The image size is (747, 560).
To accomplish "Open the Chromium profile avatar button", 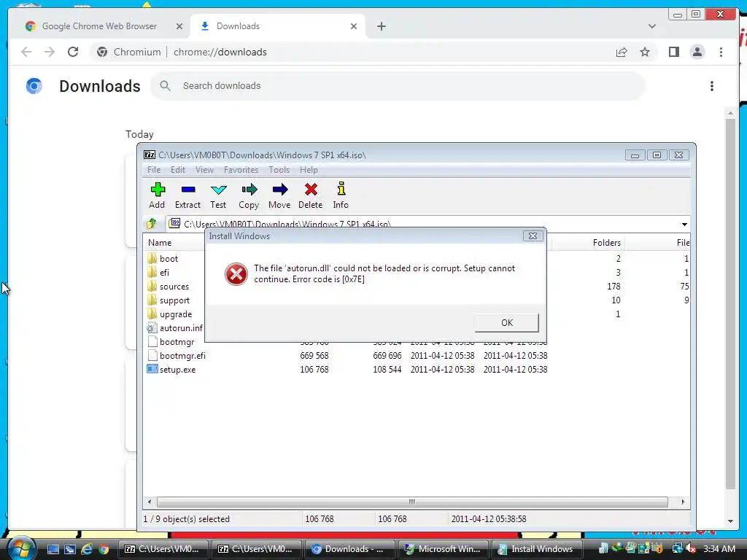I will 697,52.
